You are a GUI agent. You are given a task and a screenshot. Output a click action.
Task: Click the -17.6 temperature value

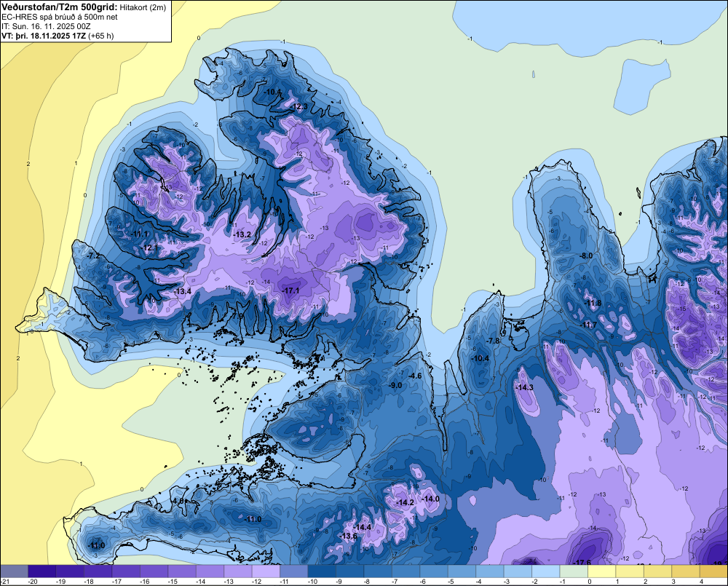[582, 563]
